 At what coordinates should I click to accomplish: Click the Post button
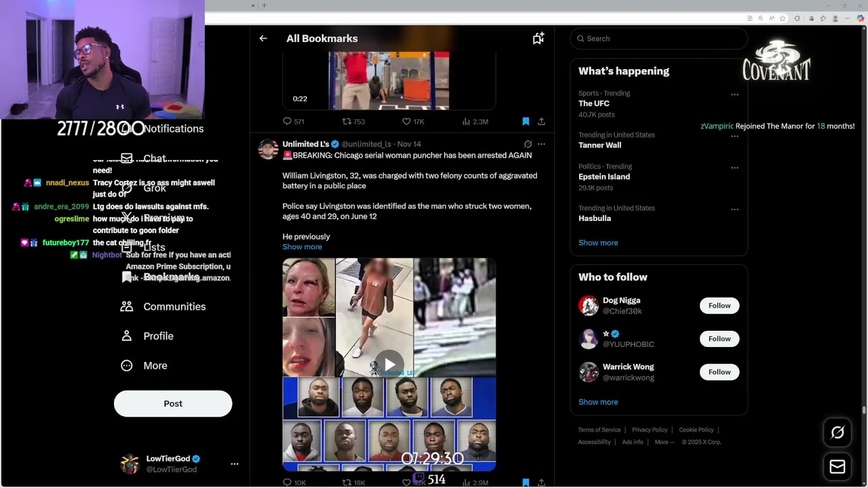[x=173, y=403]
